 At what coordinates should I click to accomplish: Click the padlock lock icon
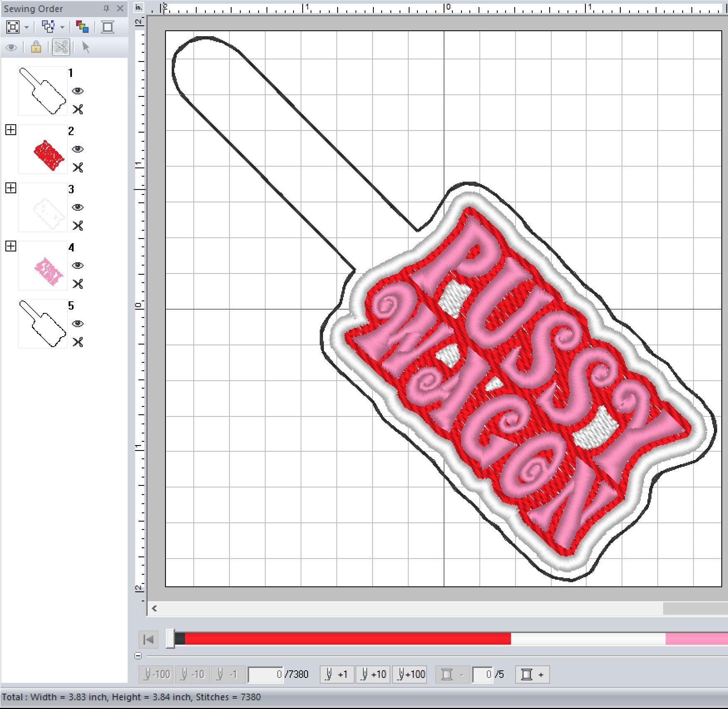point(36,47)
